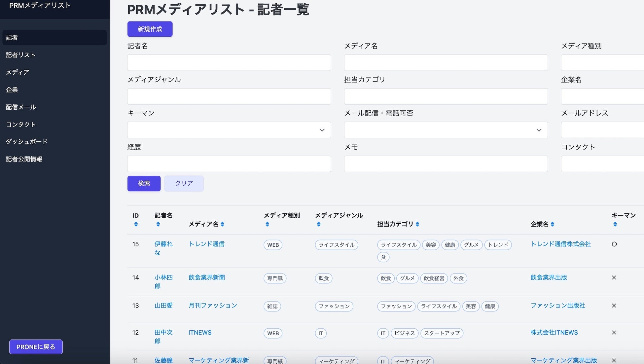This screenshot has width=644, height=364.
Task: Sort by メディア名 using its arrow icon
Action: pyautogui.click(x=223, y=224)
